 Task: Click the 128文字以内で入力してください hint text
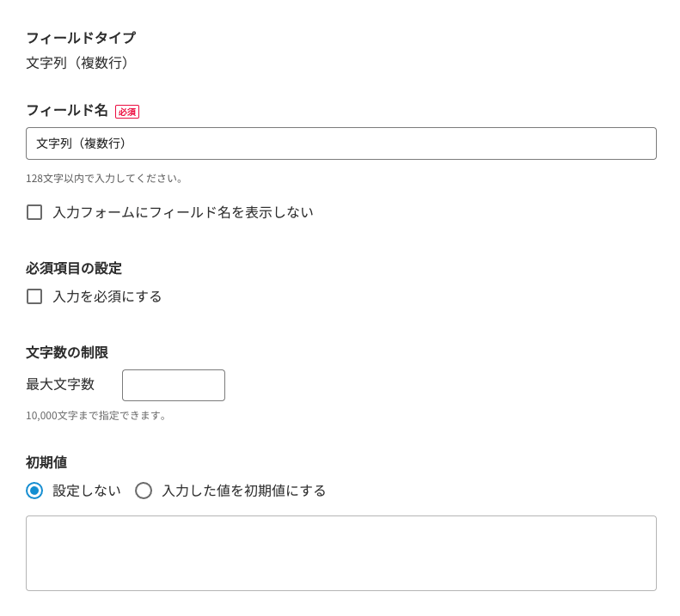[x=105, y=179]
